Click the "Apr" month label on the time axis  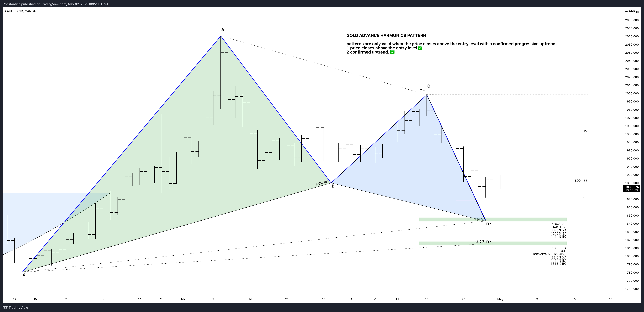353,299
